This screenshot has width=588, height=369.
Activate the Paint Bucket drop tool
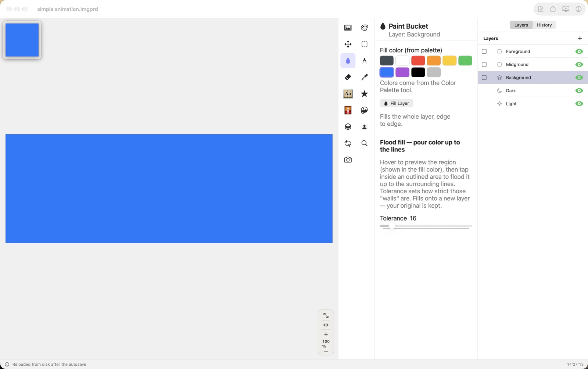pyautogui.click(x=348, y=61)
